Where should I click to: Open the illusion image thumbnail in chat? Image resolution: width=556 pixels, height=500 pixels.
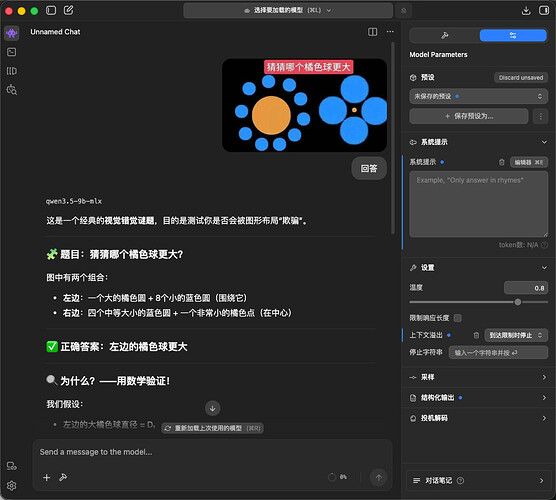(304, 105)
